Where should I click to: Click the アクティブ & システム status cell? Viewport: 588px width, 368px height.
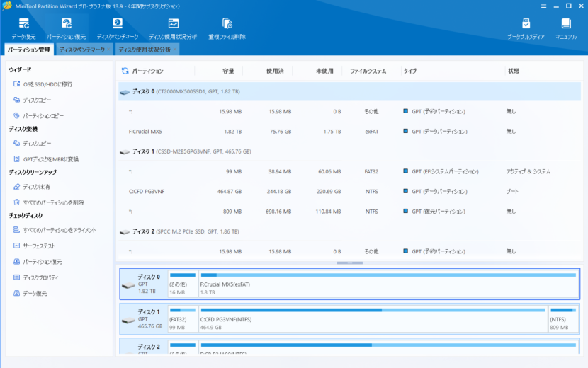(528, 172)
